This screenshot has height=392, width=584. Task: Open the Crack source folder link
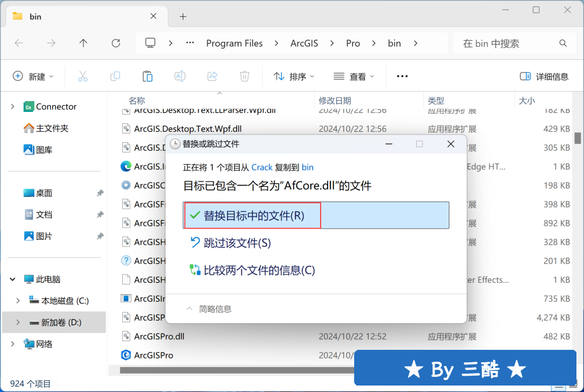click(262, 168)
